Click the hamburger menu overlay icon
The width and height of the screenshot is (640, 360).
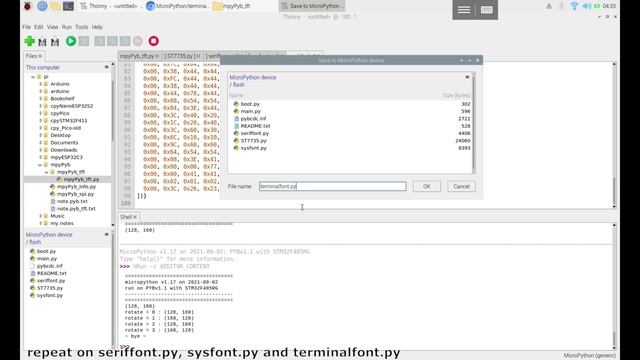[464, 9]
